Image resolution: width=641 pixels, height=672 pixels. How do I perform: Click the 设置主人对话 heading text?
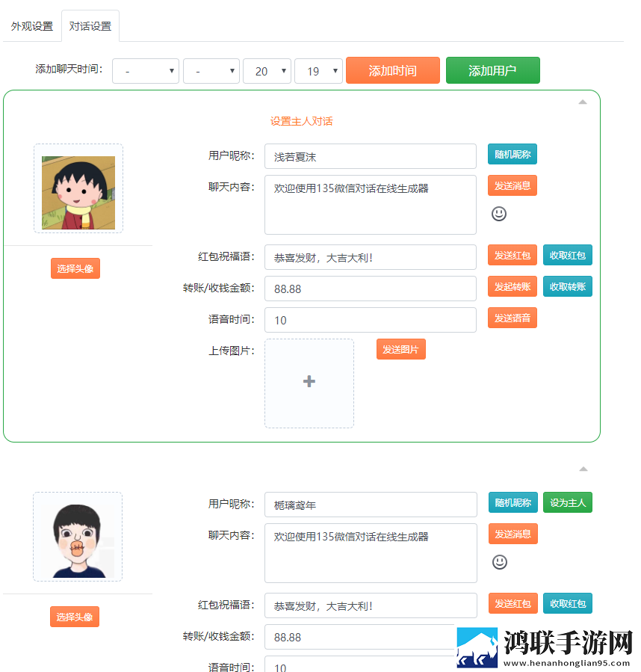301,121
